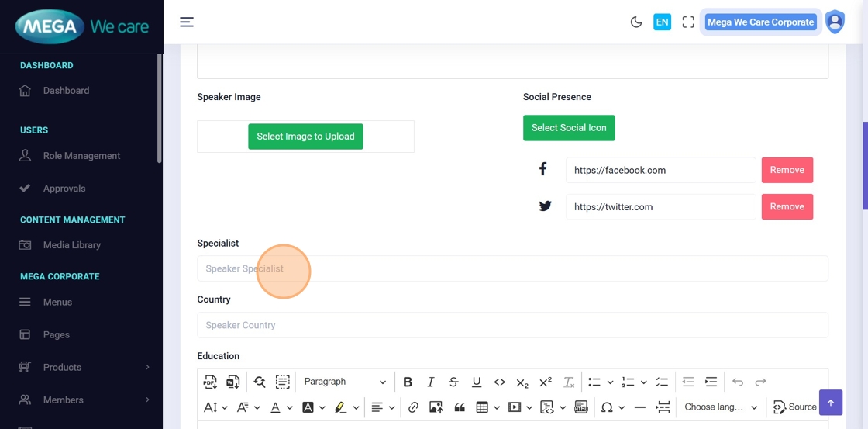Click the Italic formatting icon
Screen dimensions: 868x429
[431, 382]
